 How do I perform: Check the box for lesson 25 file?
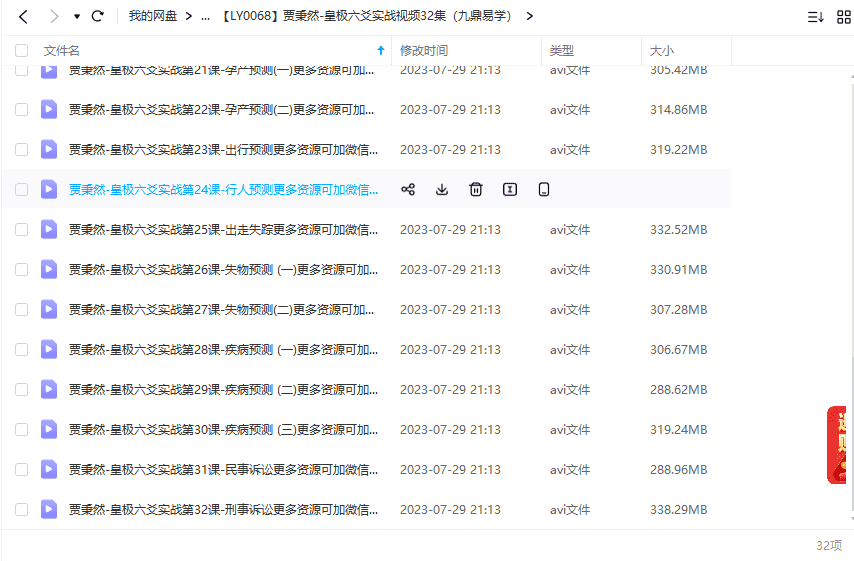21,230
